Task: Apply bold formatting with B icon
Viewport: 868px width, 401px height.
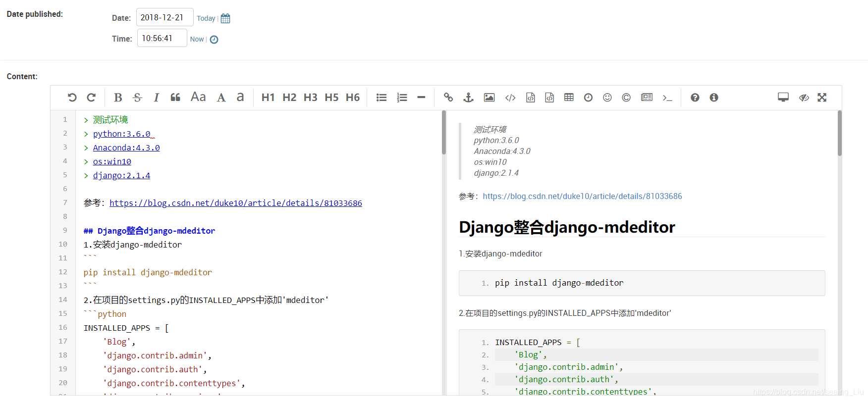Action: click(118, 98)
